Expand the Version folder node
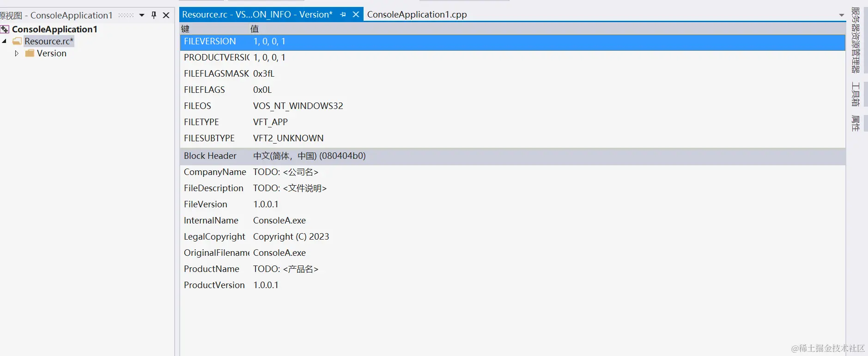This screenshot has width=868, height=356. click(17, 53)
